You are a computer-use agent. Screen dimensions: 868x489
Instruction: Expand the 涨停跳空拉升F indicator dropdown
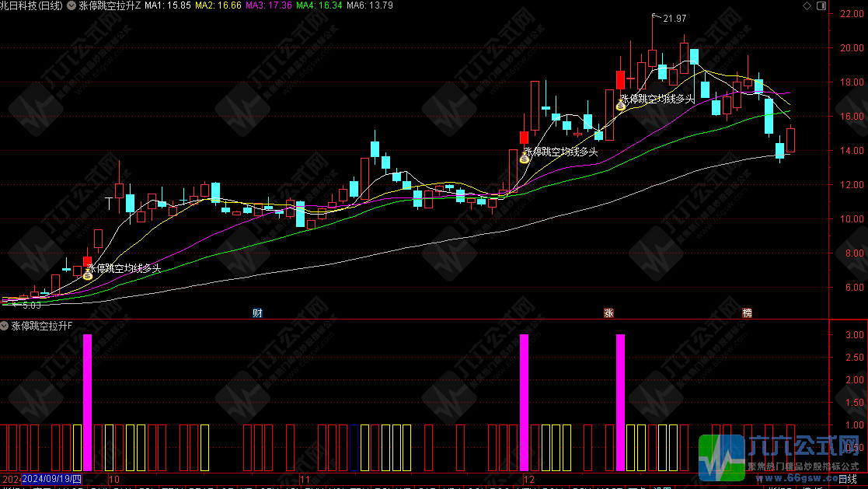pos(5,326)
